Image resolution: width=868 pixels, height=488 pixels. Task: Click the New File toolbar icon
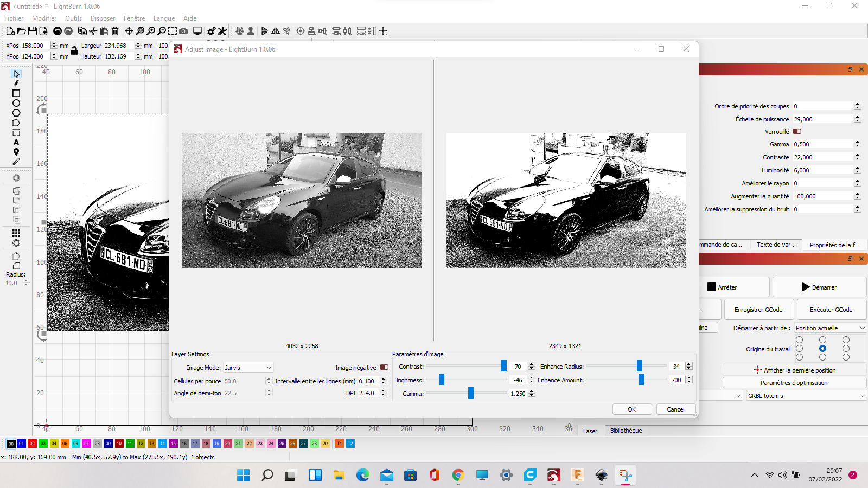[10, 31]
